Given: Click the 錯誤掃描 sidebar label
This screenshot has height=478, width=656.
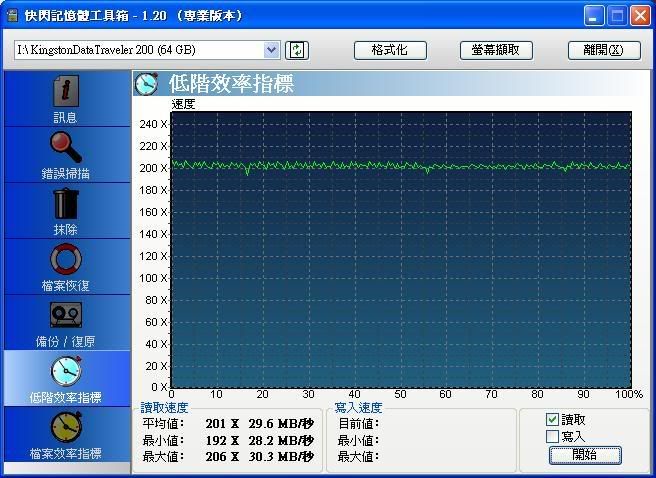Looking at the screenshot, I should (66, 174).
